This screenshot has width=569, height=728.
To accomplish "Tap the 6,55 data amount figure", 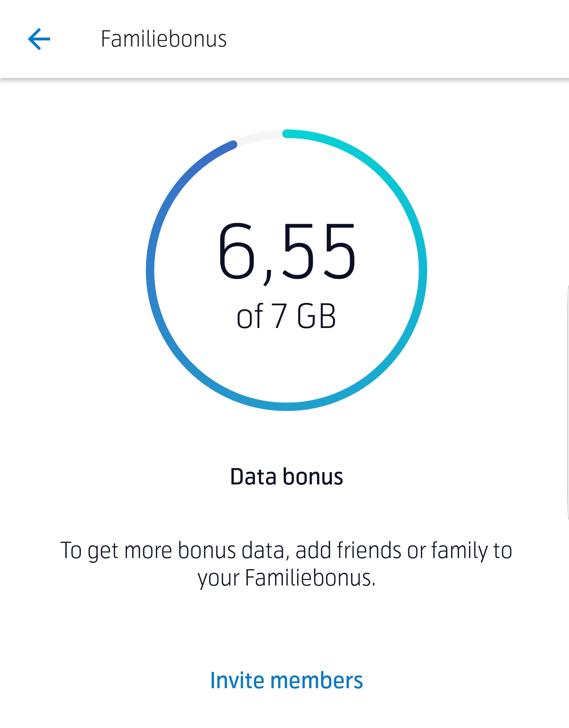I will coord(286,252).
